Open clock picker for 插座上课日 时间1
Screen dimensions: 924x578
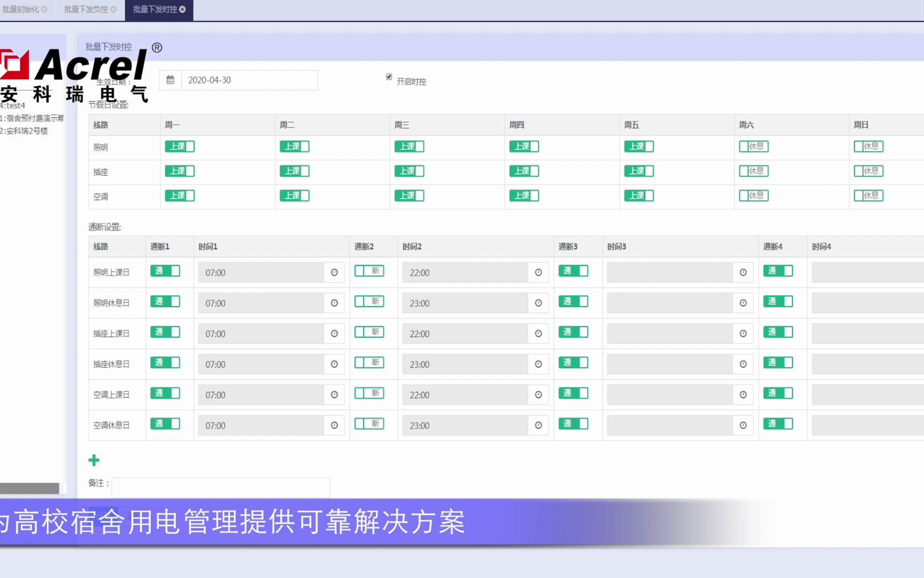334,333
